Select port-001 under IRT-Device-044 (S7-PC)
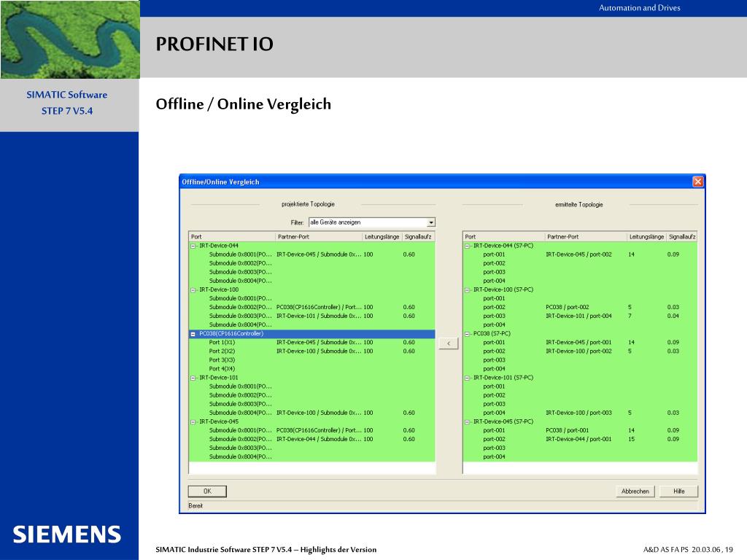The image size is (747, 560). (494, 254)
